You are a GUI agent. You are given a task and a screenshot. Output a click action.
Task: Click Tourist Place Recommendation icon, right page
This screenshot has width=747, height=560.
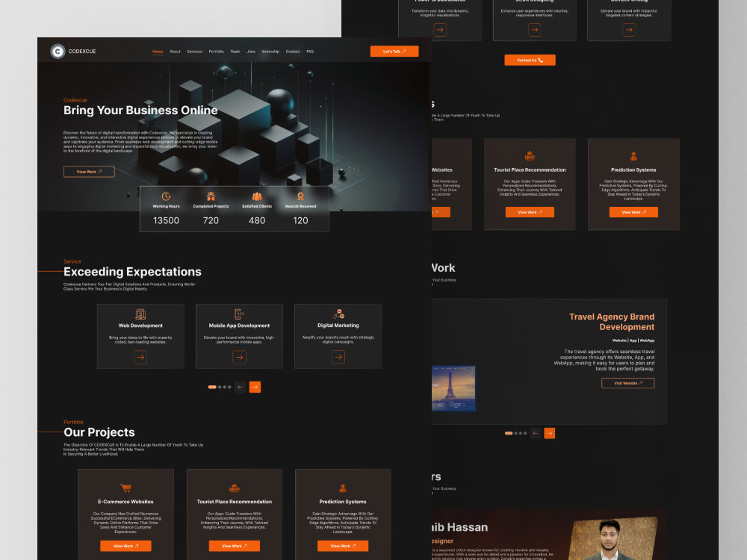click(530, 156)
